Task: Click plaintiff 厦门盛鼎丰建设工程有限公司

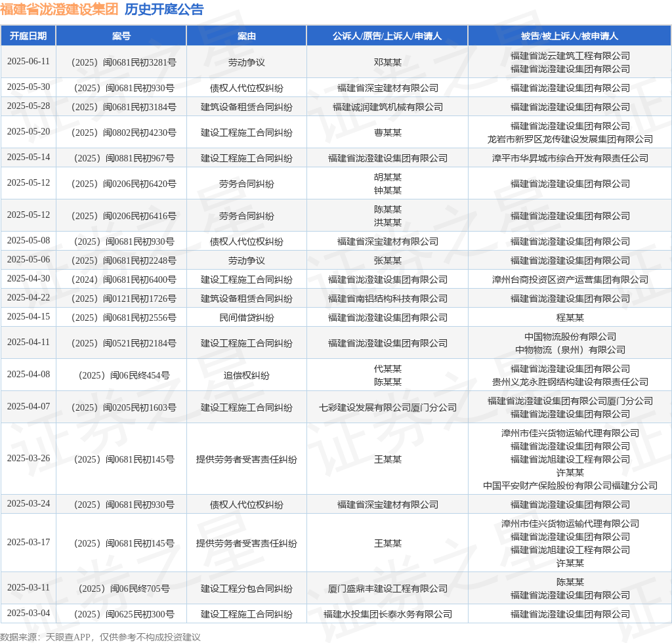Action: (x=387, y=589)
